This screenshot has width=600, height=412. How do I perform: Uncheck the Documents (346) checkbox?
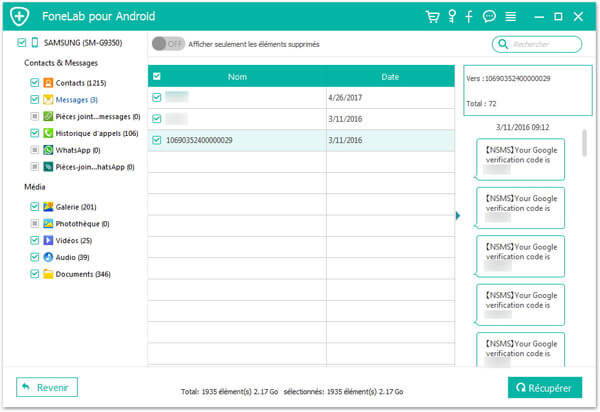(x=35, y=274)
